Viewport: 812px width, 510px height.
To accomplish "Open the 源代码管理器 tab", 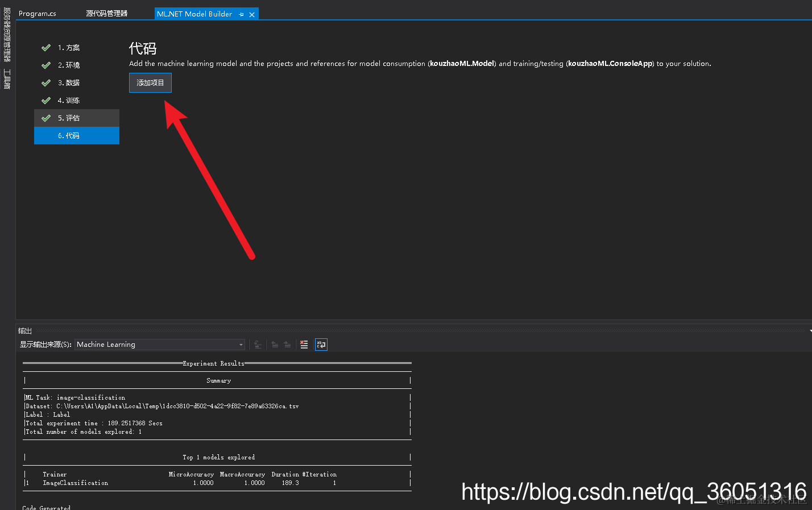I will click(x=107, y=14).
